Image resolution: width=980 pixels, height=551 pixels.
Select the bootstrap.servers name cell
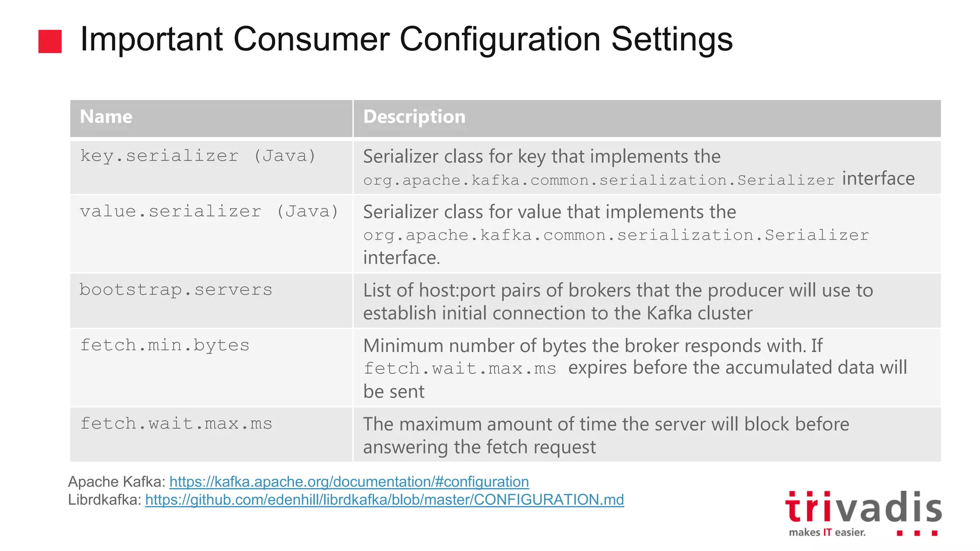tap(176, 290)
